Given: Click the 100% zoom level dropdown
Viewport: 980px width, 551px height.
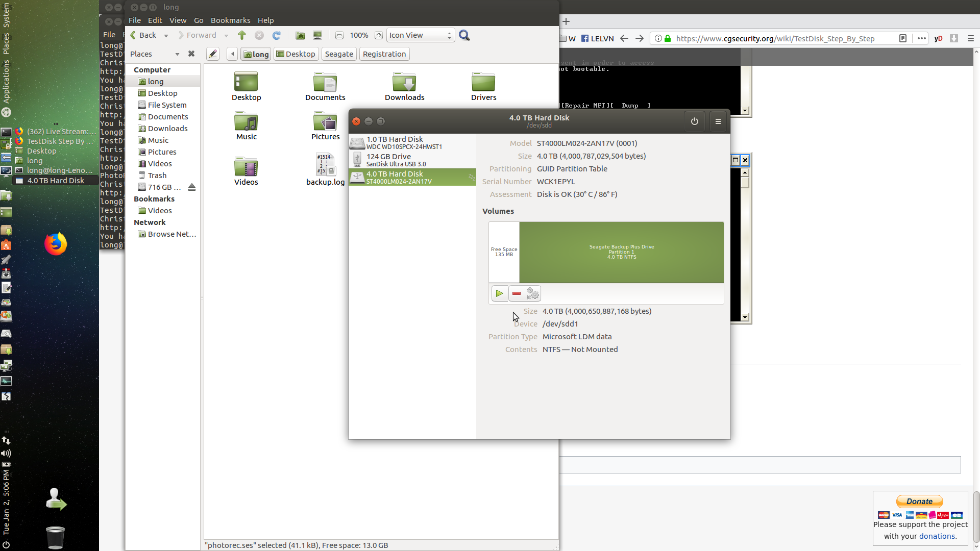Looking at the screenshot, I should [359, 35].
